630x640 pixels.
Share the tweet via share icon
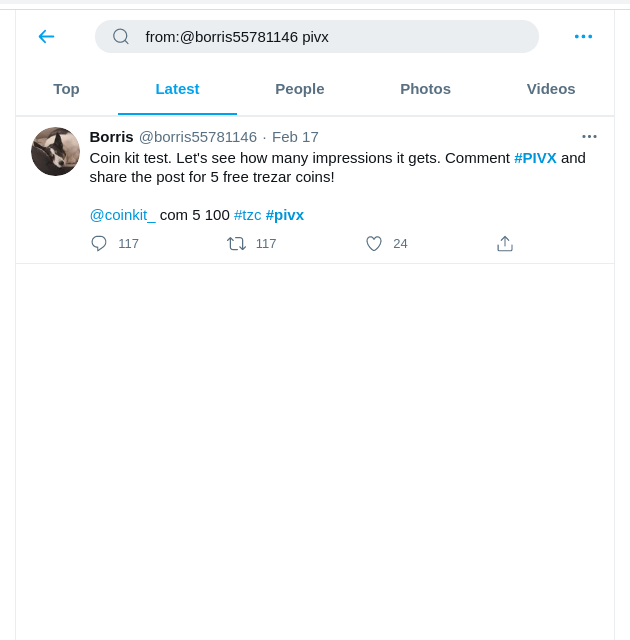pos(505,243)
